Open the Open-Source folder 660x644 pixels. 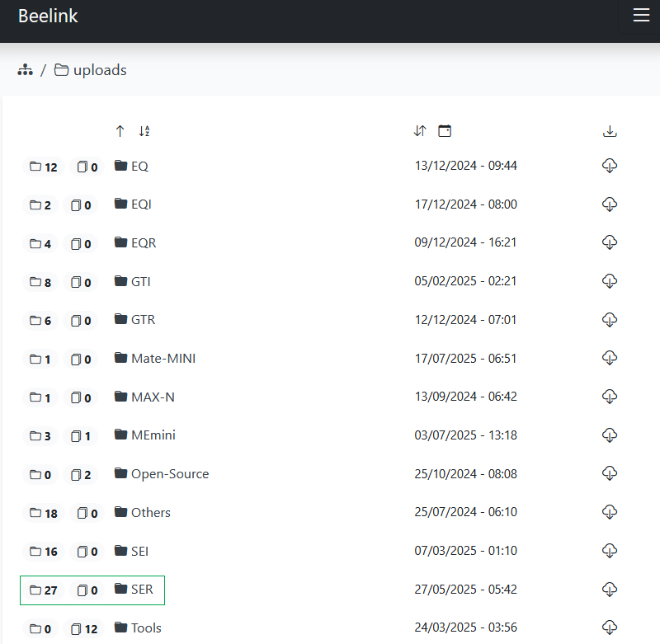point(162,473)
